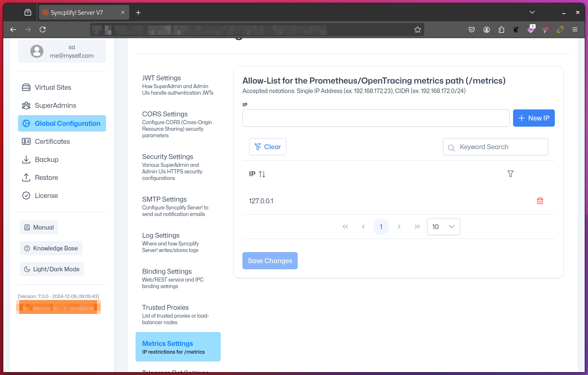Clear the current IP filter

pyautogui.click(x=267, y=147)
